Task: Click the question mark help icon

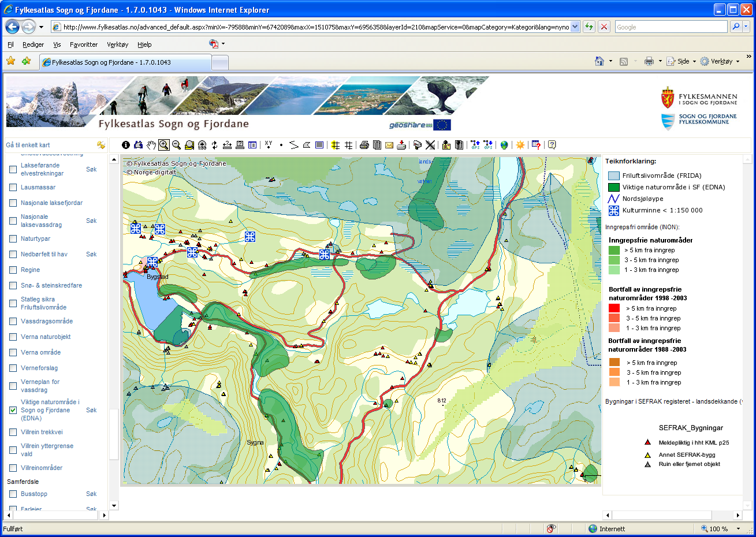Action: (552, 145)
